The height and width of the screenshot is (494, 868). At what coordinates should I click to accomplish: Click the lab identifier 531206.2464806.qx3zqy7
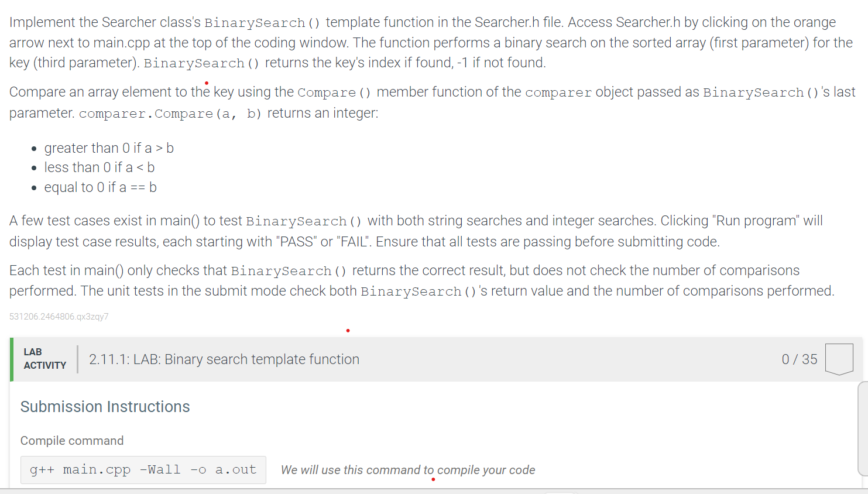tap(59, 317)
